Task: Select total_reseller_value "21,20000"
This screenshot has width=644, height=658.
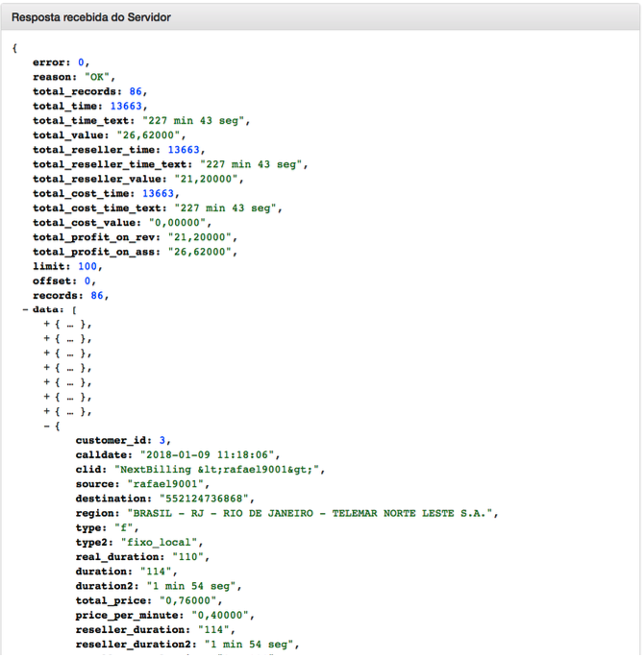Action: [206, 179]
